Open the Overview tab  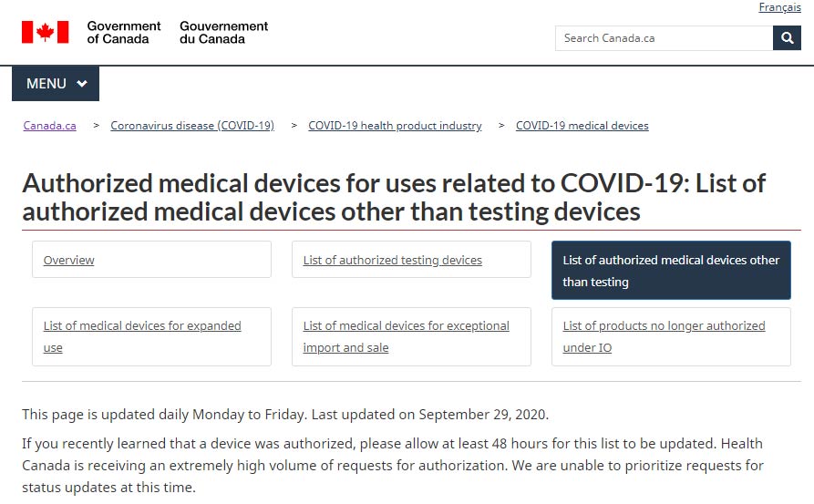tap(69, 261)
